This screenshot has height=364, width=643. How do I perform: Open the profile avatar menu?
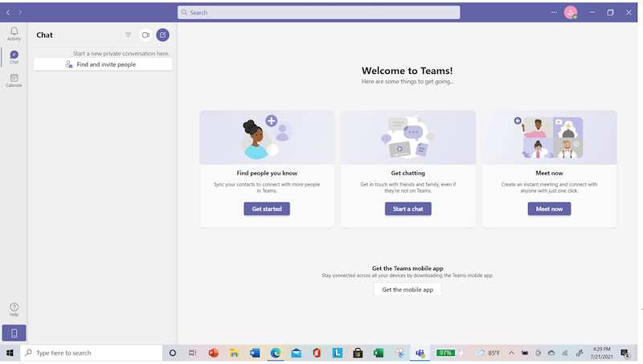point(571,12)
